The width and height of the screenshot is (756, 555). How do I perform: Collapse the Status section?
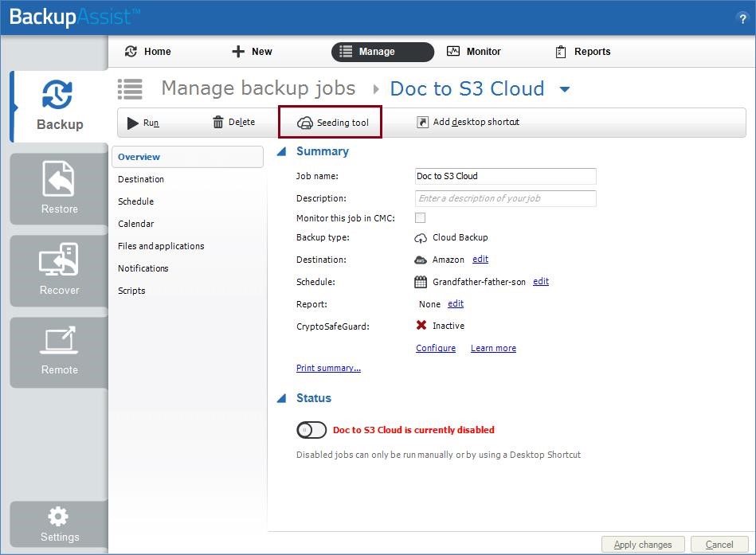(281, 398)
